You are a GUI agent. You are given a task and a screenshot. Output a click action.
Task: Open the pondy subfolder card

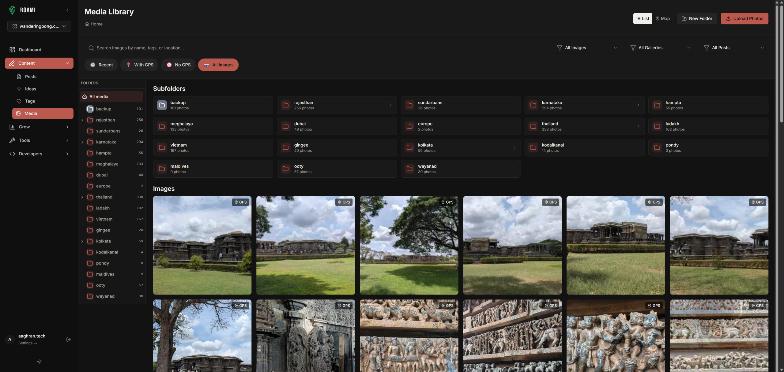[x=708, y=148]
